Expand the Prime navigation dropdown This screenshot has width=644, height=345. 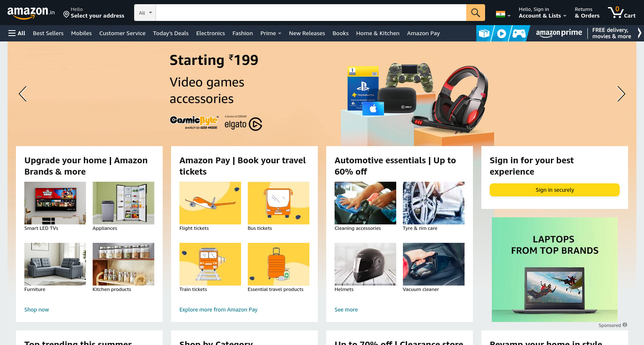(x=271, y=33)
